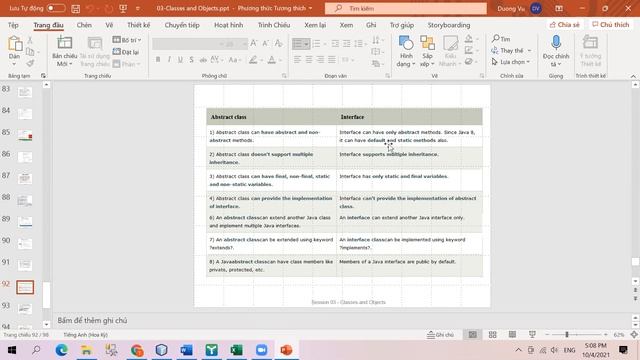The height and width of the screenshot is (360, 640).
Task: Open Zoom from the taskbar
Action: pyautogui.click(x=261, y=350)
